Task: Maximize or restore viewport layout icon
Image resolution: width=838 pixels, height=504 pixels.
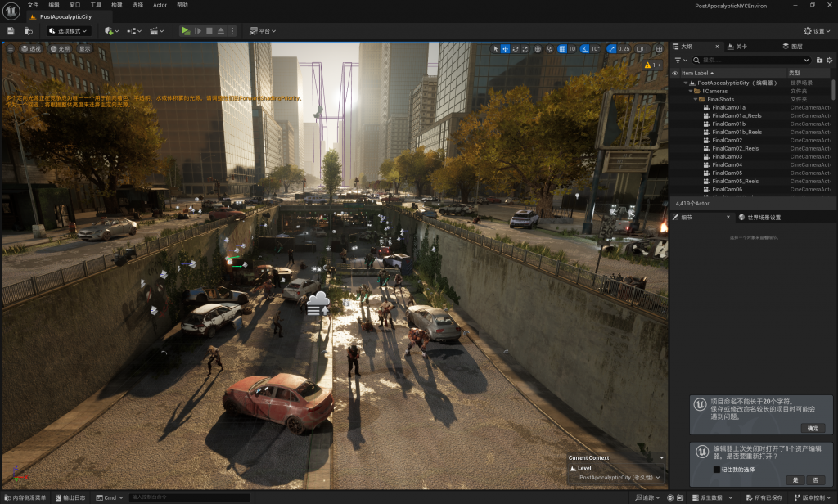Action: pos(660,48)
